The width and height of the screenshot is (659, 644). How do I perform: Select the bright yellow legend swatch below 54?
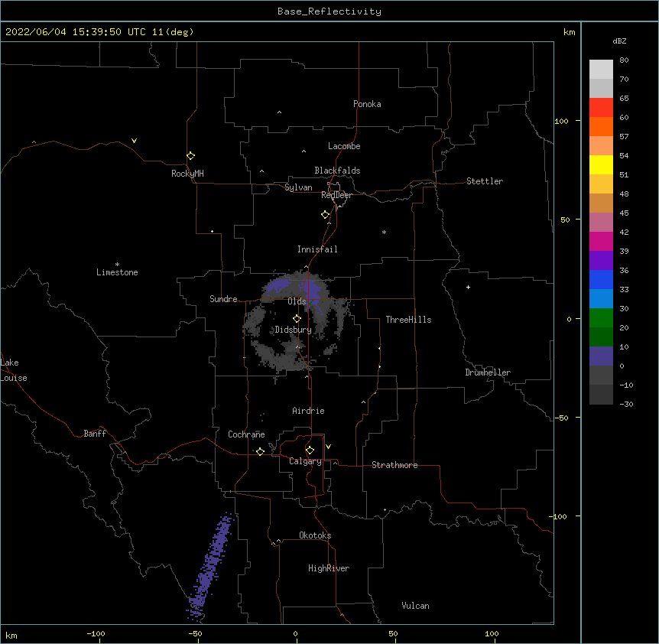click(x=601, y=164)
